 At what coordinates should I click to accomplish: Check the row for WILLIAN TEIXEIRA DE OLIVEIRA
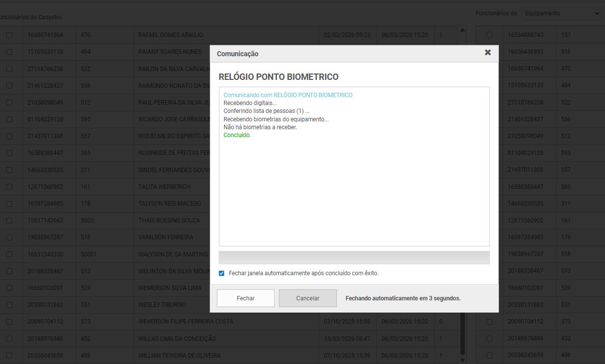[9, 356]
